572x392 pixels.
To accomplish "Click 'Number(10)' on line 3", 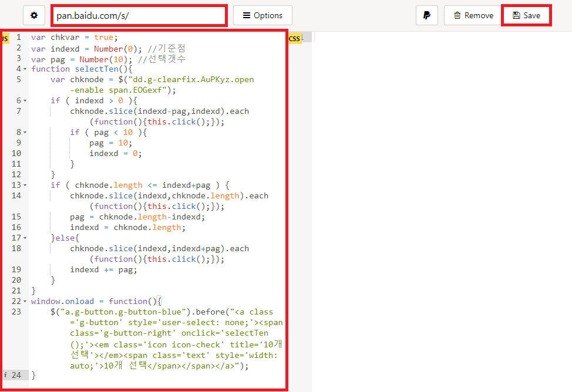I will [103, 59].
